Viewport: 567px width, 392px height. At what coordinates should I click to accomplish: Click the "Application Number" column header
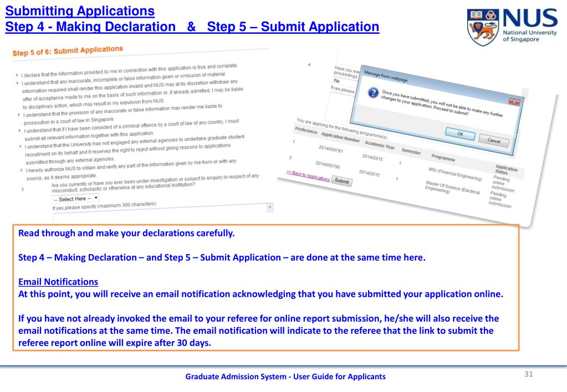click(x=340, y=137)
